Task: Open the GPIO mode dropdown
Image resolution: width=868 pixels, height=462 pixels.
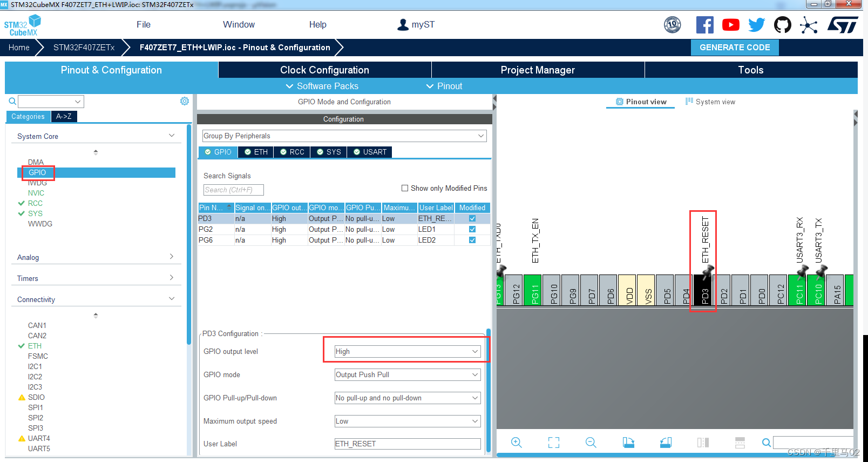Action: 408,374
